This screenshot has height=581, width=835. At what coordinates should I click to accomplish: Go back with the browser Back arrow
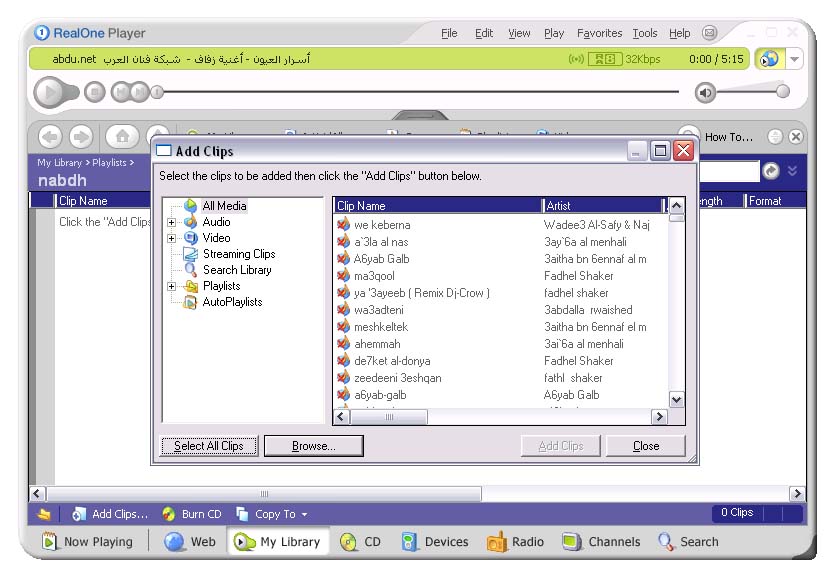51,137
